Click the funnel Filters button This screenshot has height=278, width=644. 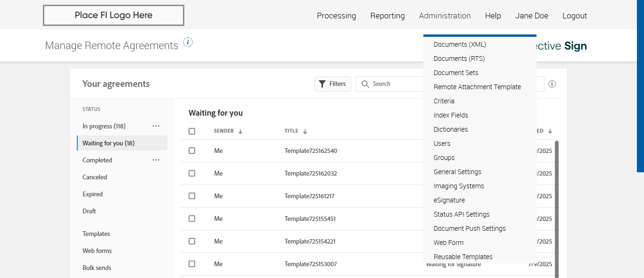(332, 84)
